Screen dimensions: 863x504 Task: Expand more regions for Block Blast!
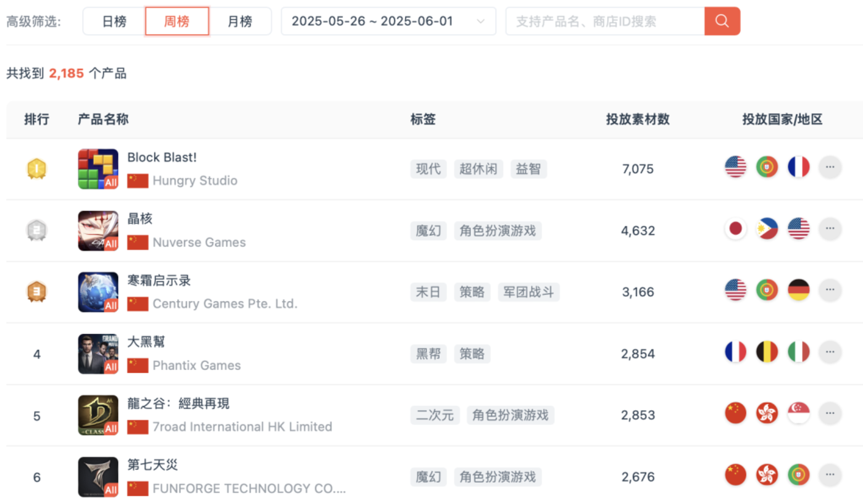point(830,167)
